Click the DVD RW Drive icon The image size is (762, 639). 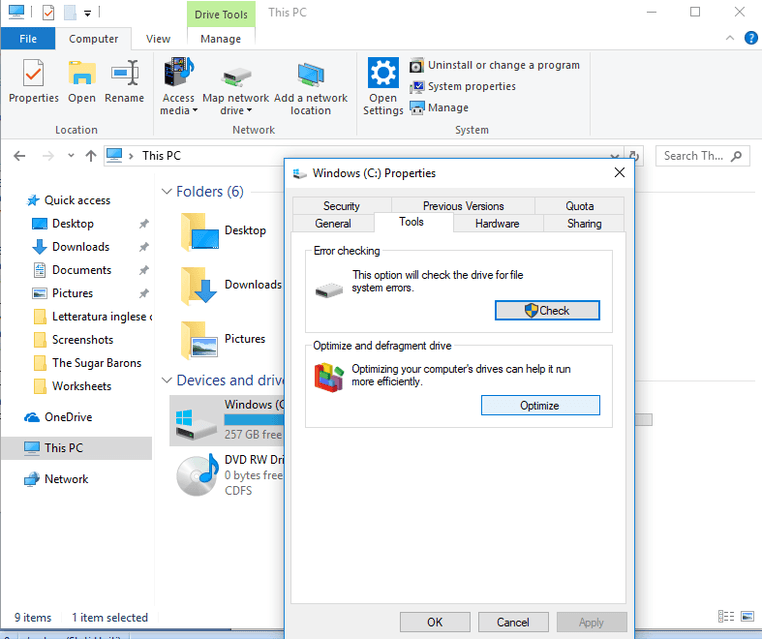pyautogui.click(x=197, y=475)
